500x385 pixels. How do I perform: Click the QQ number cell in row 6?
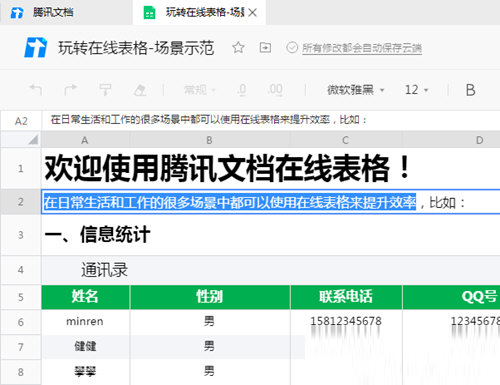[452, 322]
